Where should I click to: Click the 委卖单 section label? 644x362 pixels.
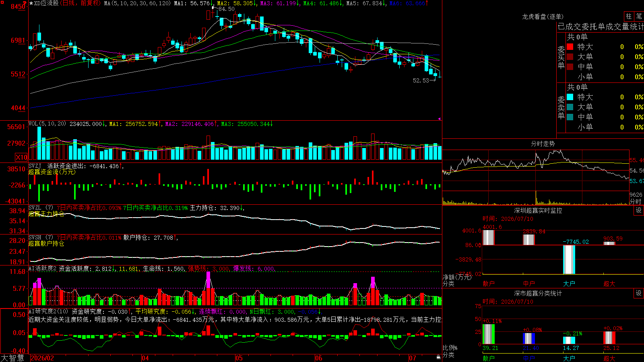tap(561, 107)
